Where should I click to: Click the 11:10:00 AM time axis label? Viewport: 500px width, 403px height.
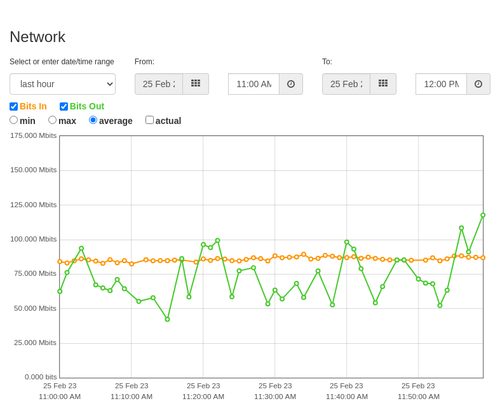[131, 397]
